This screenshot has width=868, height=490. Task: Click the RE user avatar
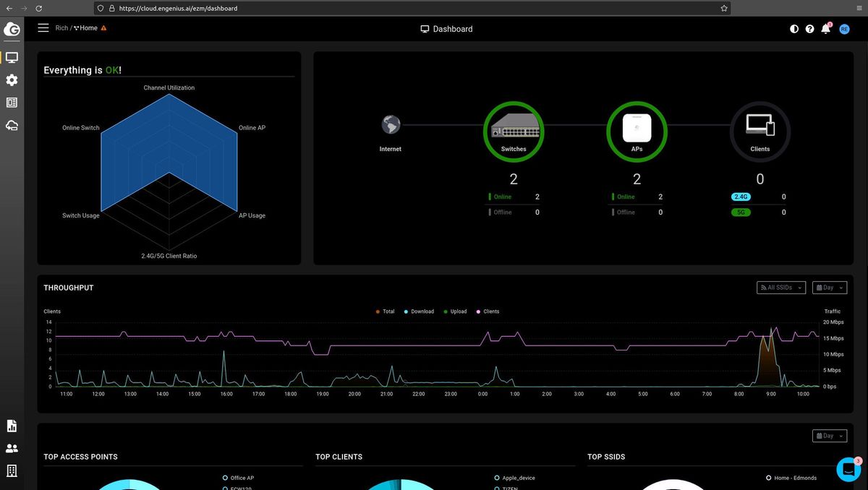[x=844, y=29]
